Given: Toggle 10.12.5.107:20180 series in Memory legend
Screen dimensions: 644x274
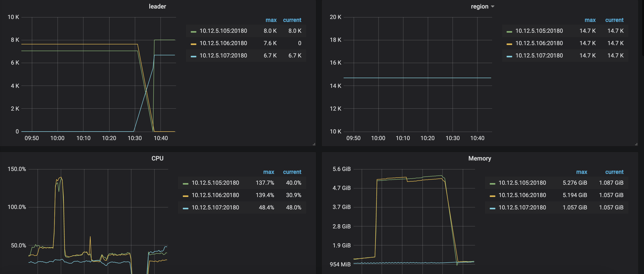Looking at the screenshot, I should click(522, 208).
